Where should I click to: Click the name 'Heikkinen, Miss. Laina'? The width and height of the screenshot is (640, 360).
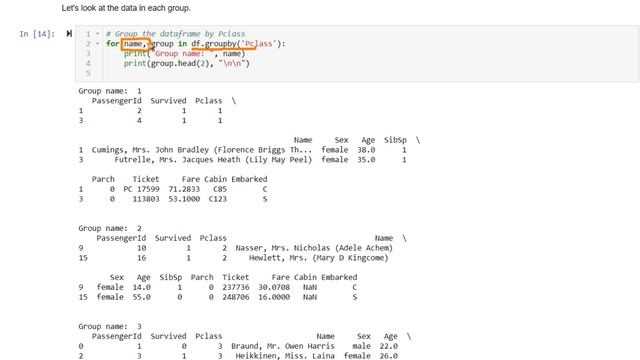point(285,356)
